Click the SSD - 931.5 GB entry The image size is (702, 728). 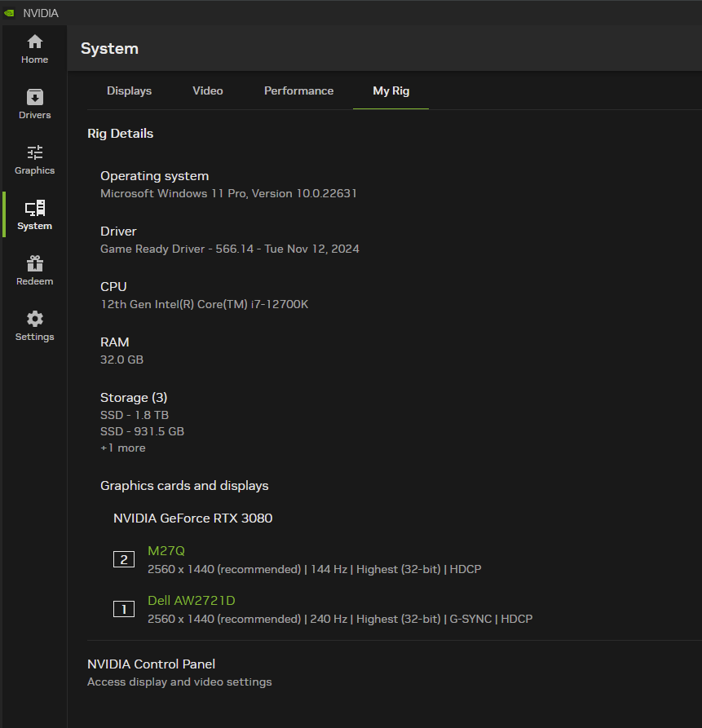142,431
